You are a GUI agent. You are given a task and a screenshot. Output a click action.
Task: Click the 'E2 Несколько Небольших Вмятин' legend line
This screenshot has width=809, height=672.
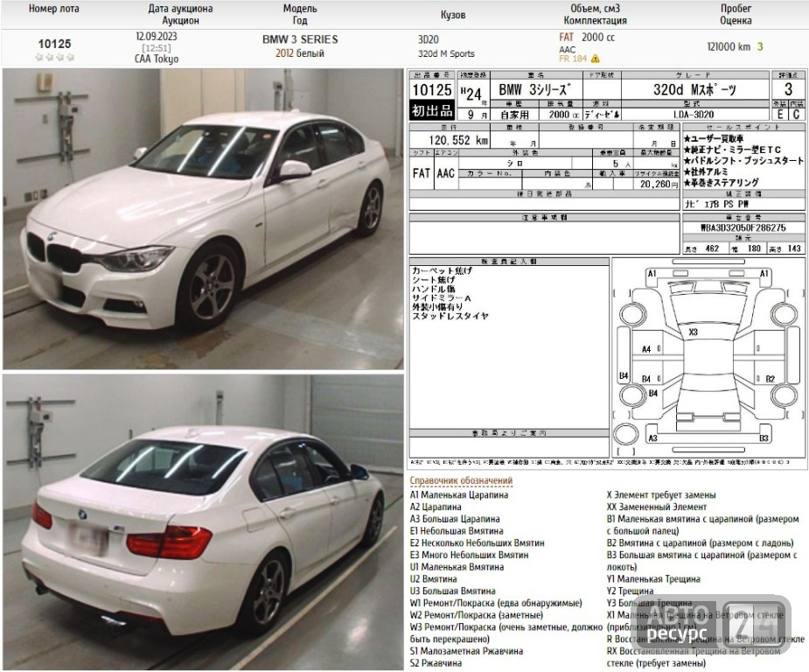[478, 543]
